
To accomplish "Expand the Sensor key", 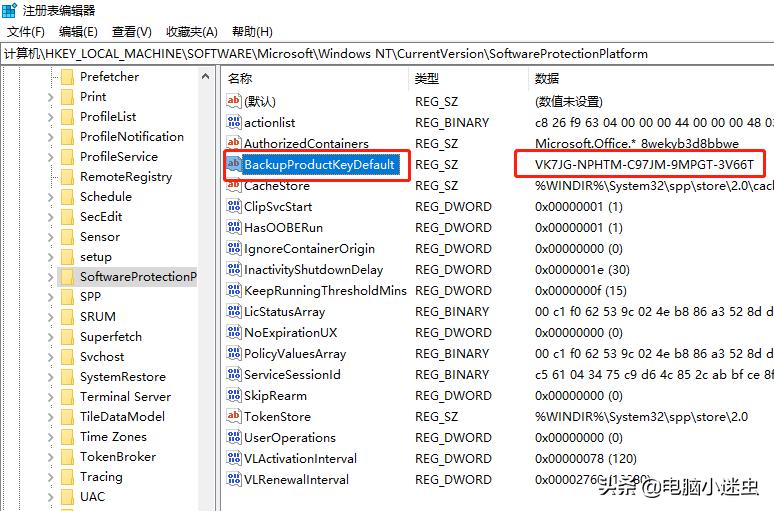I will click(x=50, y=237).
